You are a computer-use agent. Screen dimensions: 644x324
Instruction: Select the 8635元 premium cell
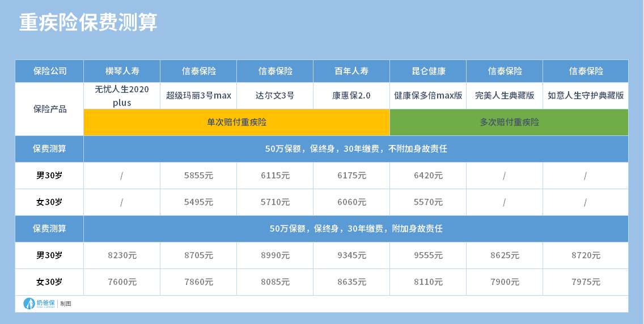click(351, 282)
